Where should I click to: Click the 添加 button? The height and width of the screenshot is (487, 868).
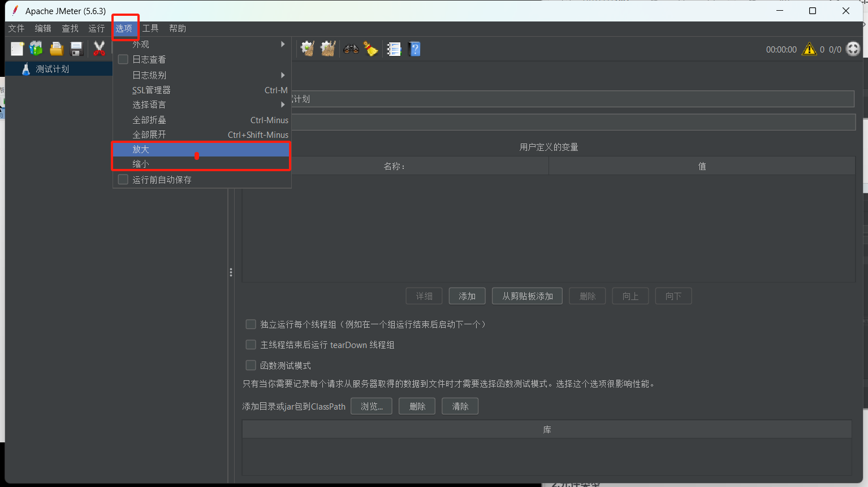coord(467,296)
